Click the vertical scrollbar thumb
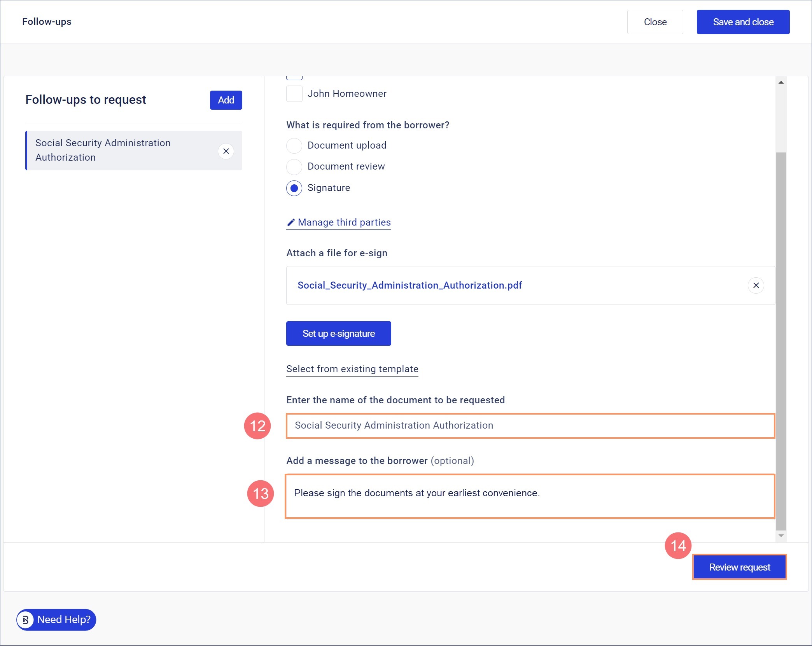 click(781, 340)
